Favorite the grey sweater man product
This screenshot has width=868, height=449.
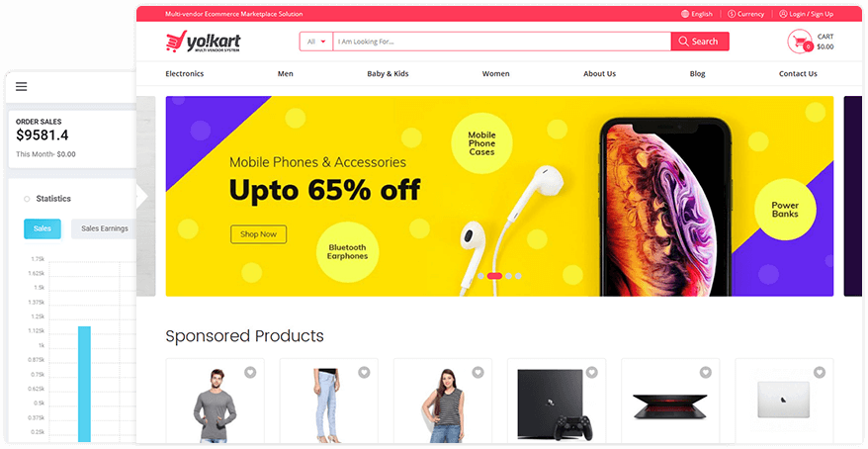click(250, 373)
